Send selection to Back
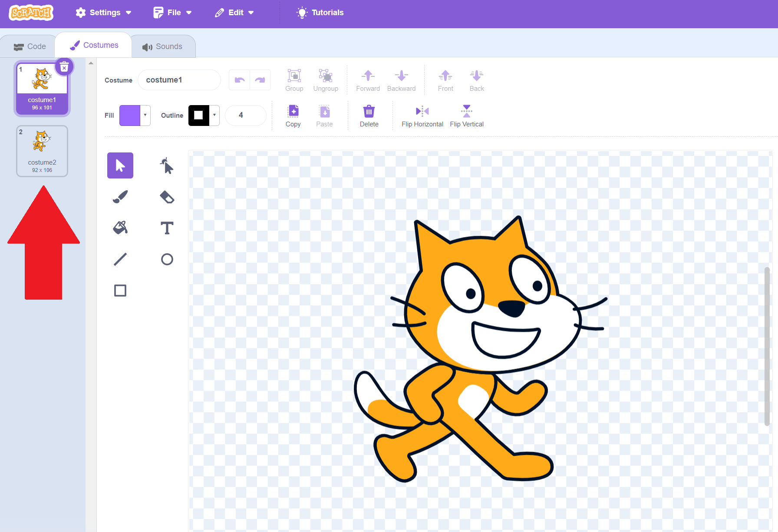 click(x=477, y=80)
